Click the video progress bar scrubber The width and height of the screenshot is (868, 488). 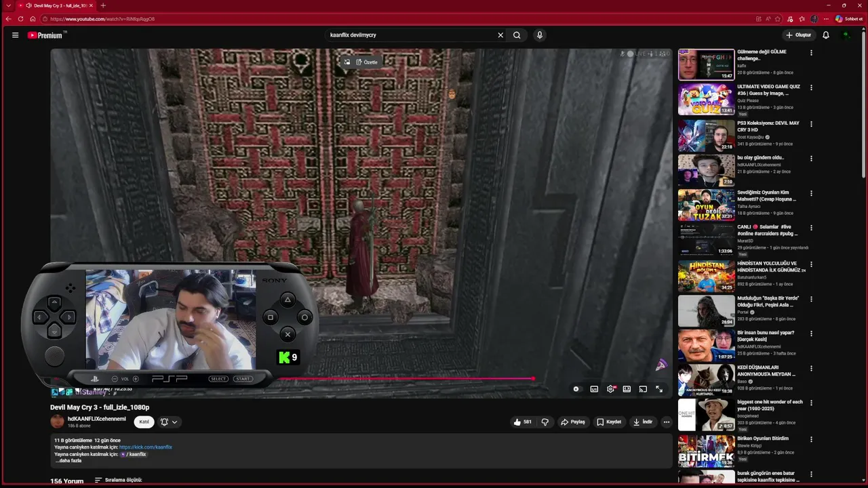coord(533,379)
